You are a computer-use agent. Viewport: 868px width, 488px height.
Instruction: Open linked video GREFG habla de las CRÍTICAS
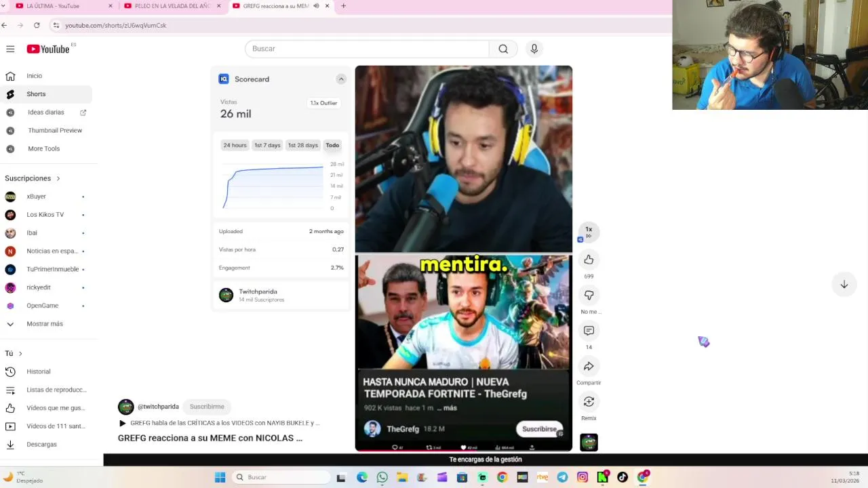click(219, 423)
